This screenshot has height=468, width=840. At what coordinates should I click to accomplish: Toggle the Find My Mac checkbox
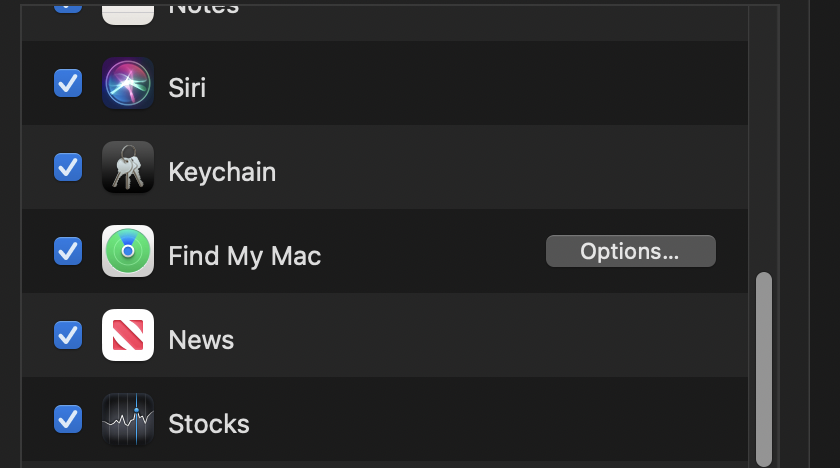68,251
